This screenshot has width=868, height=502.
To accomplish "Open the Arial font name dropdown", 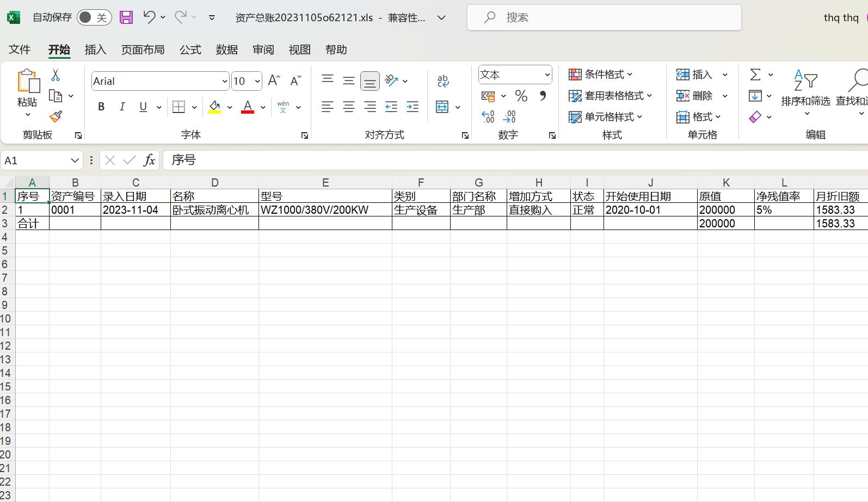I will pyautogui.click(x=224, y=82).
